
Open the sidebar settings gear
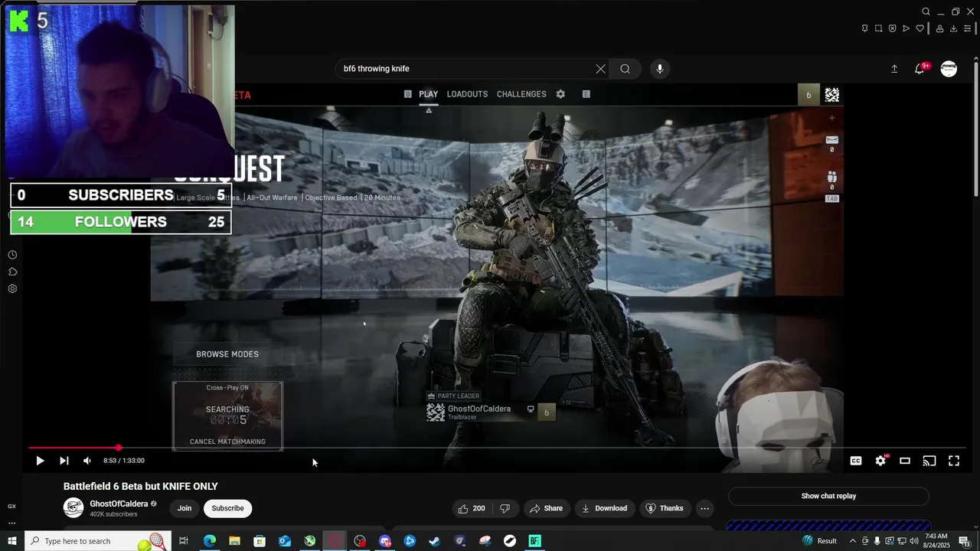[x=12, y=289]
